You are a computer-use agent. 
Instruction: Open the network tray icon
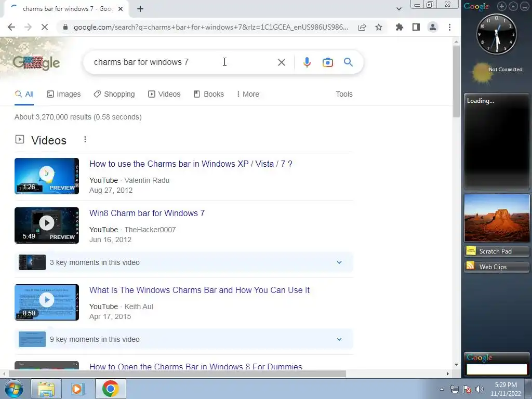tap(454, 389)
